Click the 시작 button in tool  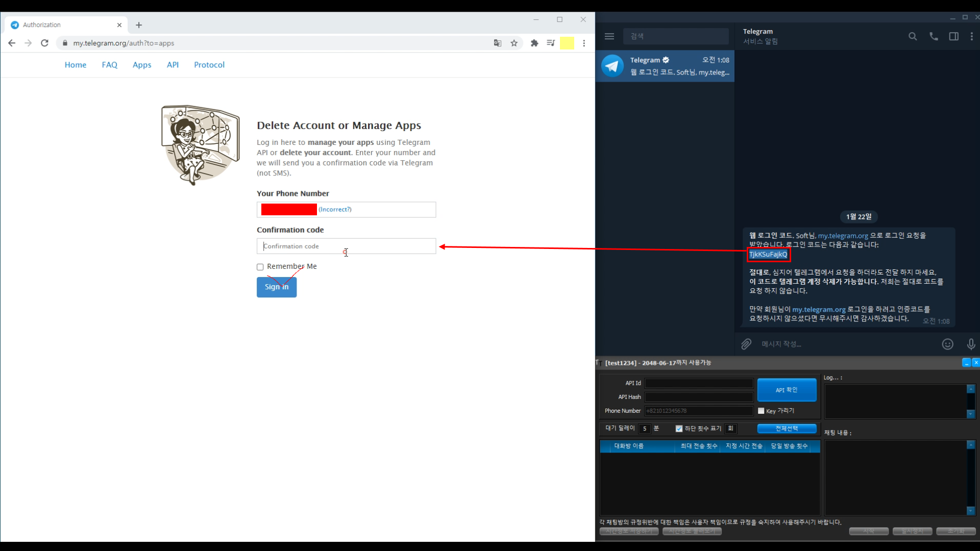[869, 531]
